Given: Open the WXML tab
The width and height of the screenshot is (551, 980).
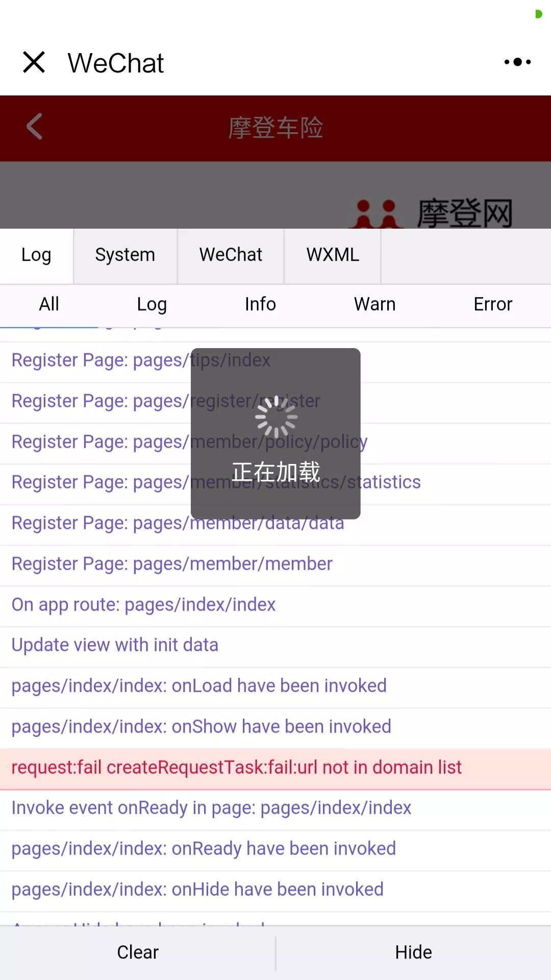Looking at the screenshot, I should pos(333,255).
